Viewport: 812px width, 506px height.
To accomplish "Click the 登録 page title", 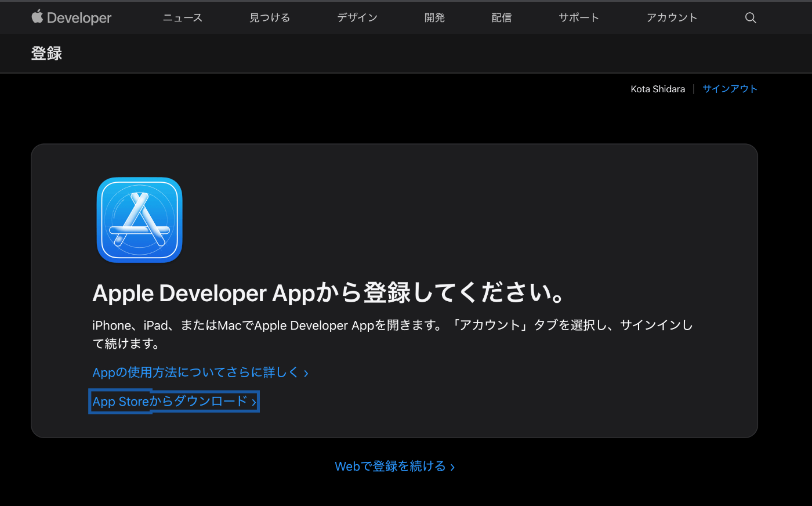I will [46, 53].
